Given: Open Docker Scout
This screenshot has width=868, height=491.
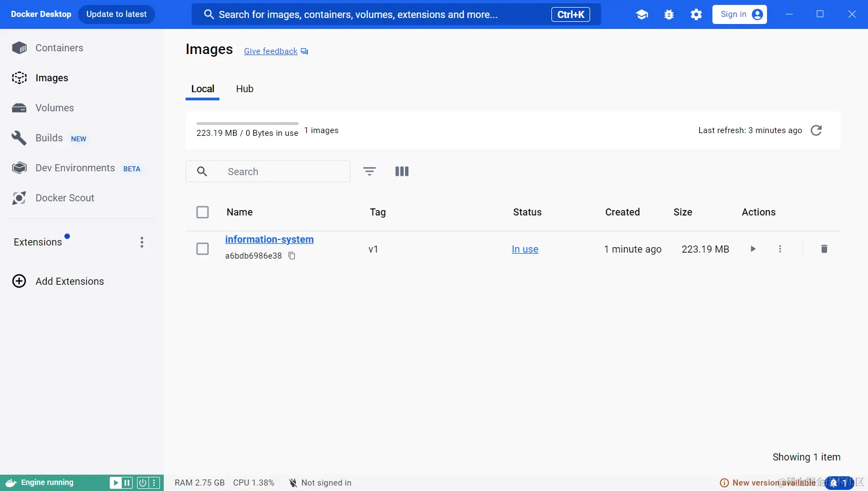Looking at the screenshot, I should tap(64, 198).
